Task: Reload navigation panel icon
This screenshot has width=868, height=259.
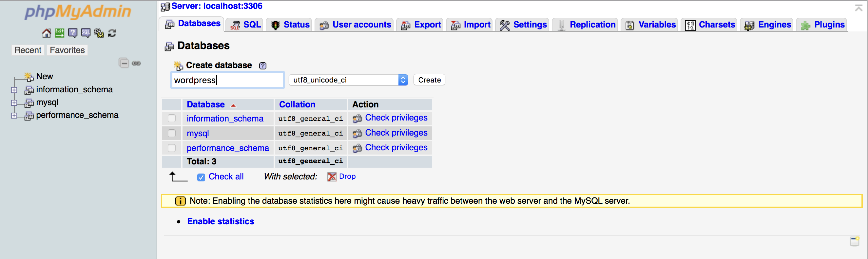Action: 112,33
